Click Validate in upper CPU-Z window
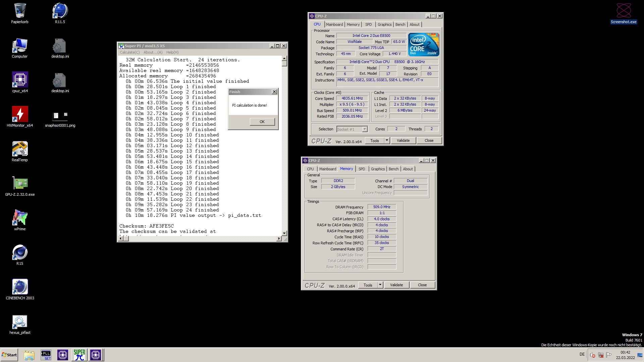 click(404, 141)
